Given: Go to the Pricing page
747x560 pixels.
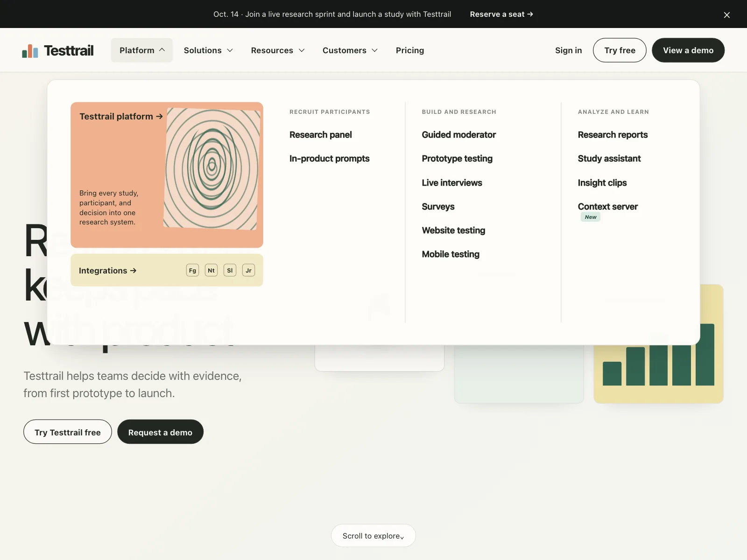Looking at the screenshot, I should tap(410, 50).
